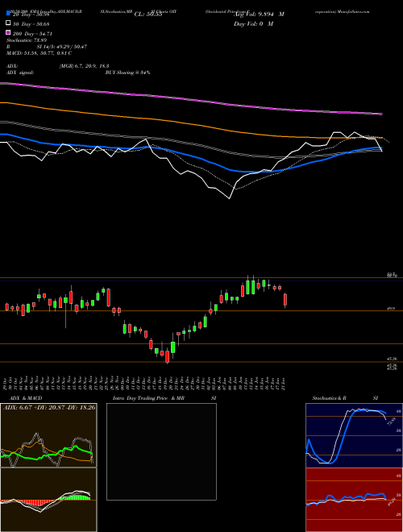This screenshot has height=532, width=403.
Task: Open the empty Intra Day Trading Price panel
Action: click(161, 451)
